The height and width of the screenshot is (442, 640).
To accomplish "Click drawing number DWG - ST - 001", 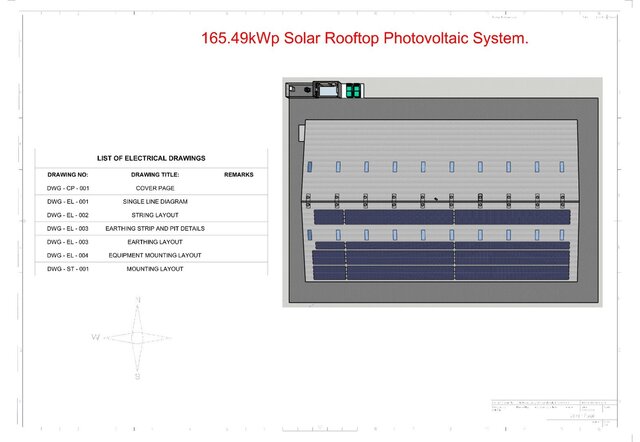I will (x=68, y=269).
